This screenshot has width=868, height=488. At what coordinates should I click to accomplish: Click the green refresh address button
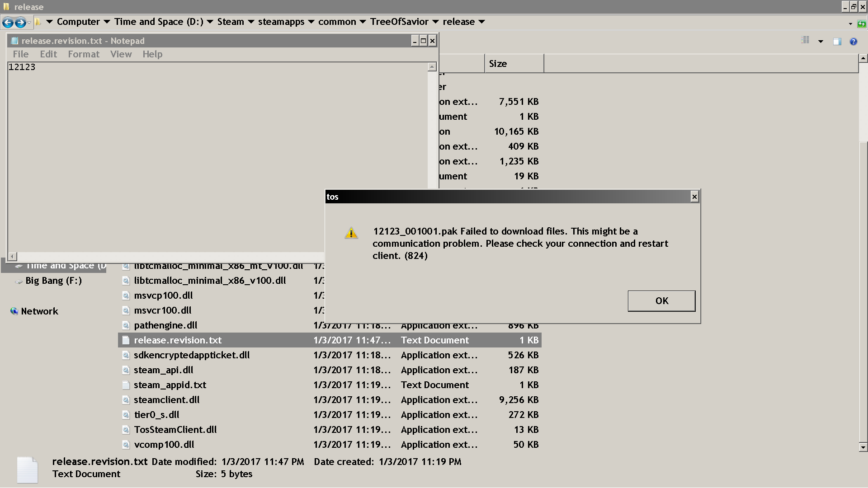point(862,23)
